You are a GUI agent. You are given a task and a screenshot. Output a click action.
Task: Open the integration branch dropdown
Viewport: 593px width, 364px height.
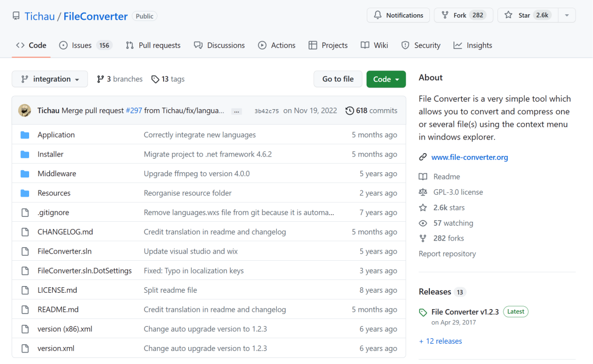(49, 80)
